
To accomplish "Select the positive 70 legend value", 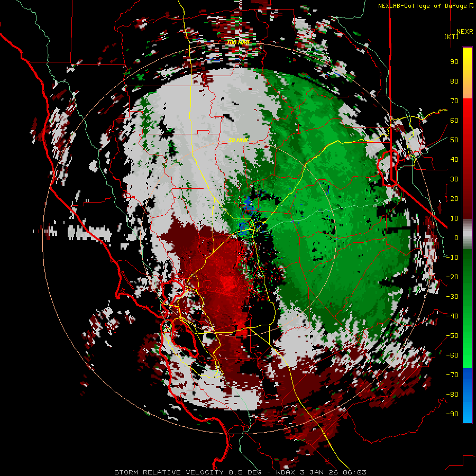I will [454, 101].
